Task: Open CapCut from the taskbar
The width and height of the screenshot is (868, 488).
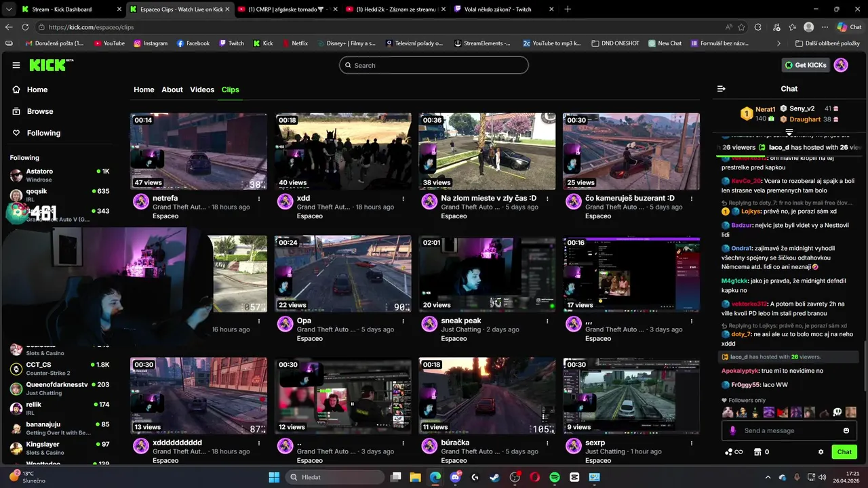Action: pyautogui.click(x=574, y=477)
